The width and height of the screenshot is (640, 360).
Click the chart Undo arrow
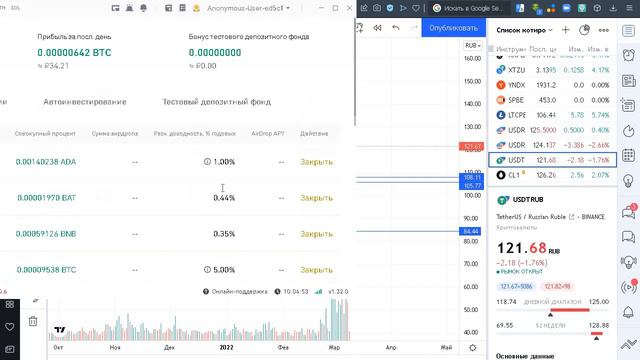pos(396,28)
